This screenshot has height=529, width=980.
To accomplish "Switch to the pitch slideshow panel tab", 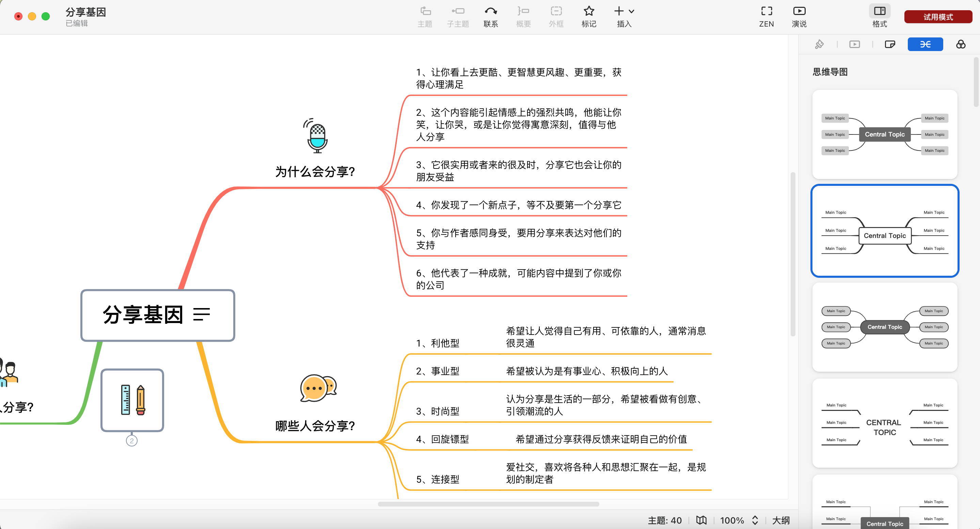I will click(x=854, y=45).
